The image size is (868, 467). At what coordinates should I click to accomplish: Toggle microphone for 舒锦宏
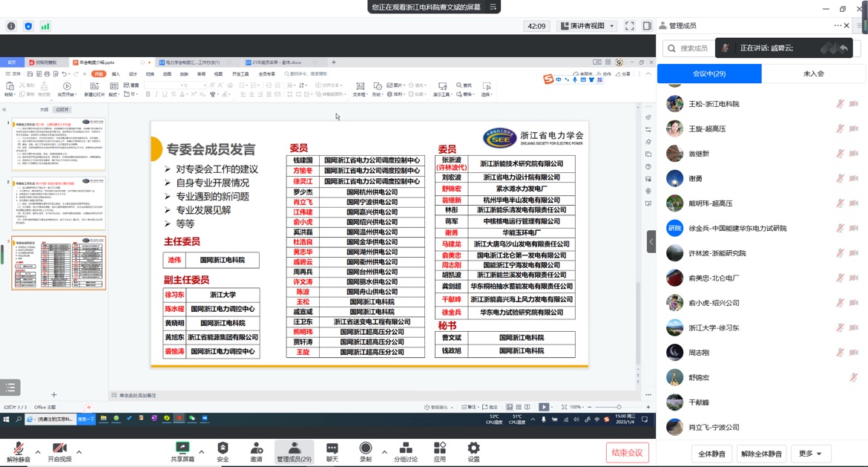(854, 377)
